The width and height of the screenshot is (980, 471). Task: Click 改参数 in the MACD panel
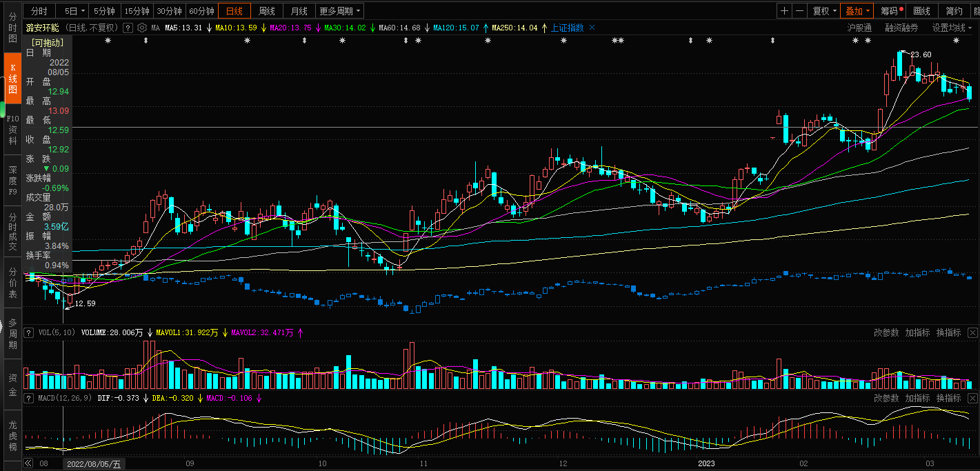886,399
